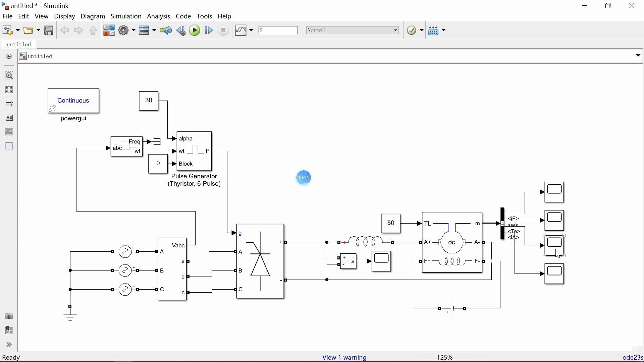Open the File menu
Image resolution: width=644 pixels, height=362 pixels.
pyautogui.click(x=8, y=16)
